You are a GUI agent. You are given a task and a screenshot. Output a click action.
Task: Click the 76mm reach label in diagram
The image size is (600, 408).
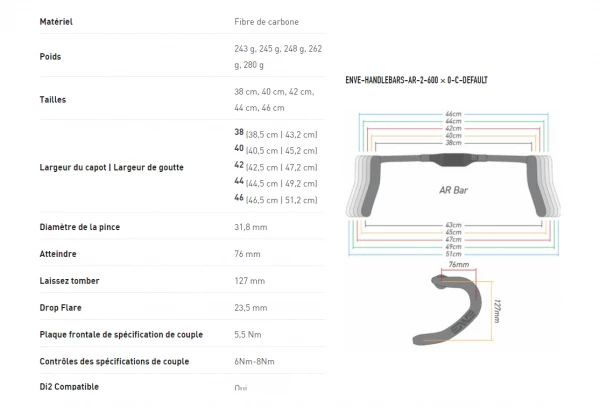tap(459, 266)
